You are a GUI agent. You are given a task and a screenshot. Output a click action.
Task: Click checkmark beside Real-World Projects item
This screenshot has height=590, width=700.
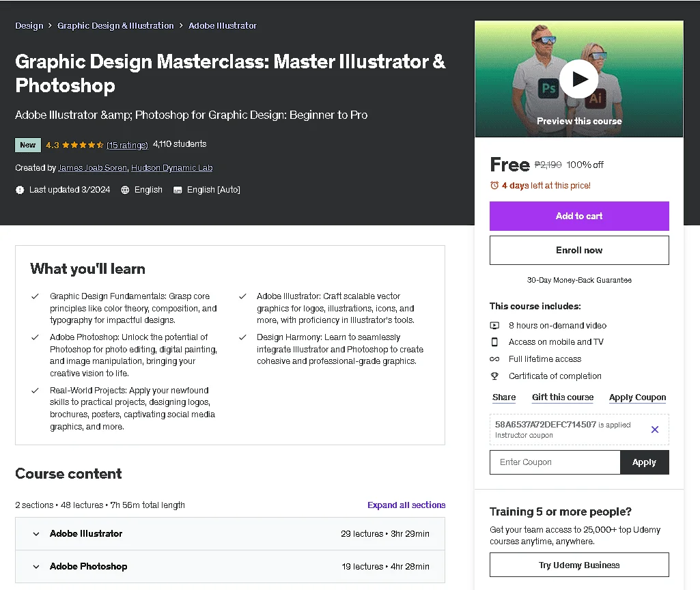35,391
